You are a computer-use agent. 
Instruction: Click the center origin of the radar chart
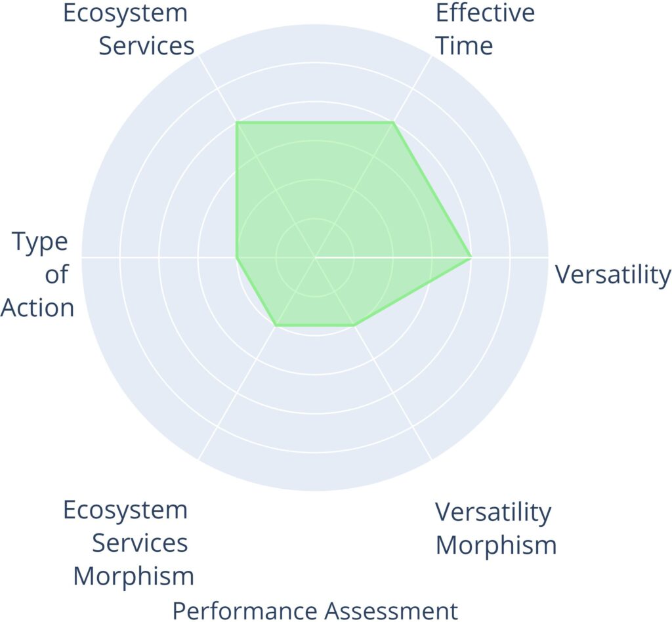315,258
